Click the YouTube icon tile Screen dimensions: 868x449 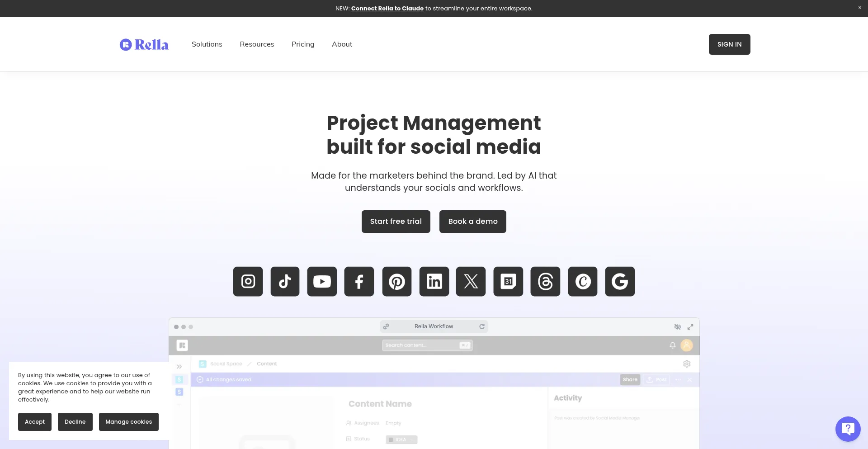pos(322,281)
